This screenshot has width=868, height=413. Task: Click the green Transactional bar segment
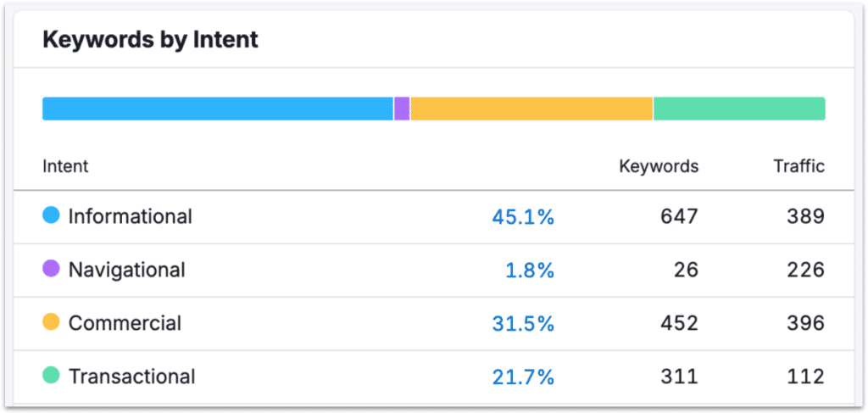(739, 109)
